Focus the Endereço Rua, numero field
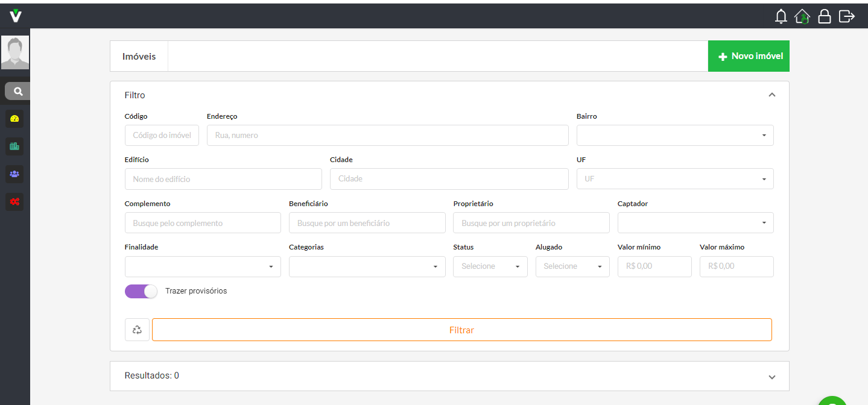 388,135
